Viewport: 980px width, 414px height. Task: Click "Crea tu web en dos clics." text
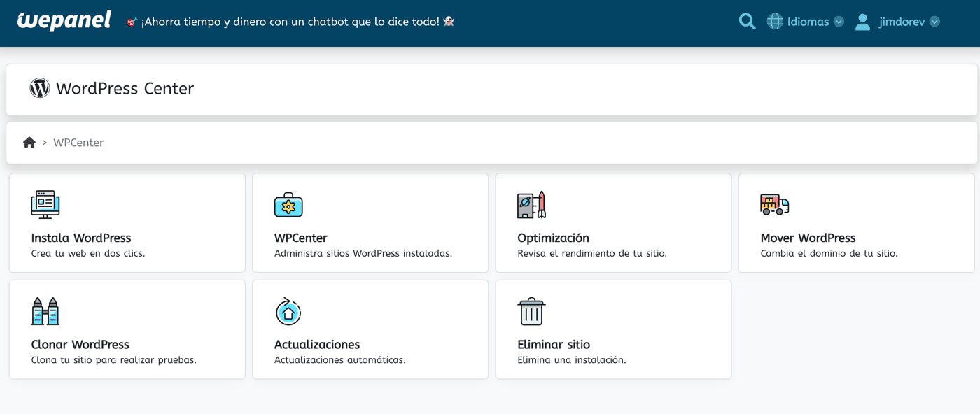[x=88, y=253]
